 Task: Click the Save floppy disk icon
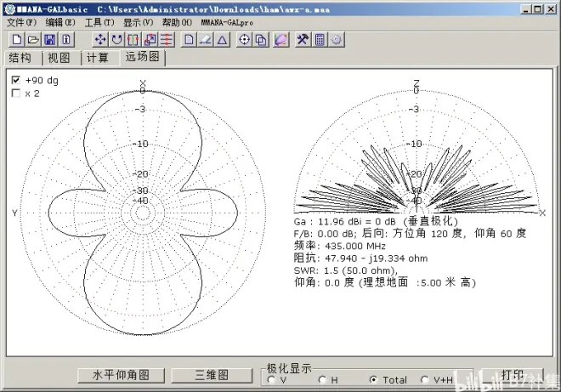[x=49, y=40]
